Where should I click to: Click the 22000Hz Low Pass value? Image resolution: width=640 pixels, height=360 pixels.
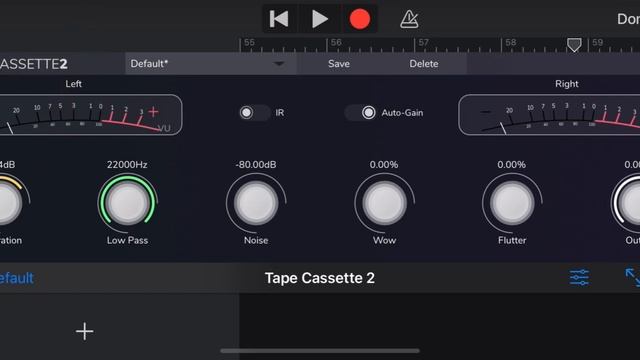point(127,164)
